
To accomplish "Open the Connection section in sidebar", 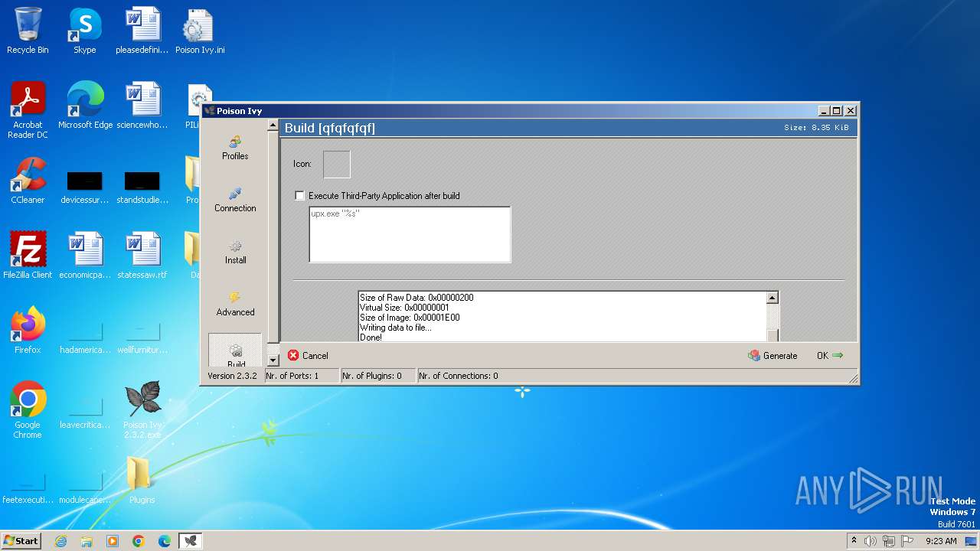I will pos(235,199).
